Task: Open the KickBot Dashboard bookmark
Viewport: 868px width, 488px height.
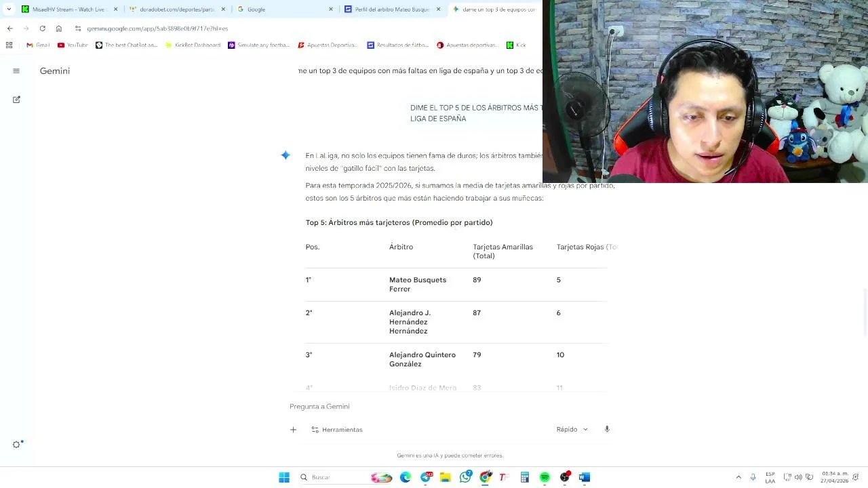Action: click(193, 45)
